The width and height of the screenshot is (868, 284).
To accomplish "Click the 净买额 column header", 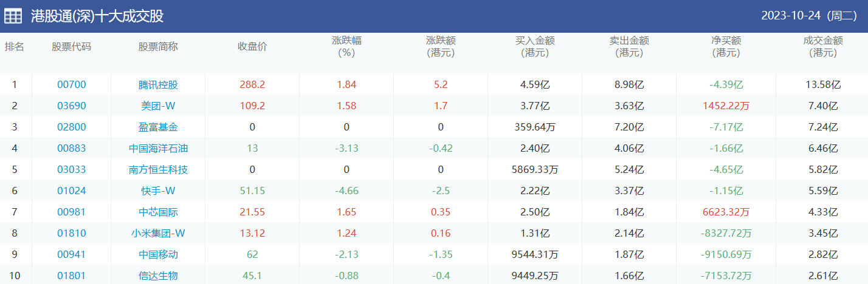I will 726,47.
